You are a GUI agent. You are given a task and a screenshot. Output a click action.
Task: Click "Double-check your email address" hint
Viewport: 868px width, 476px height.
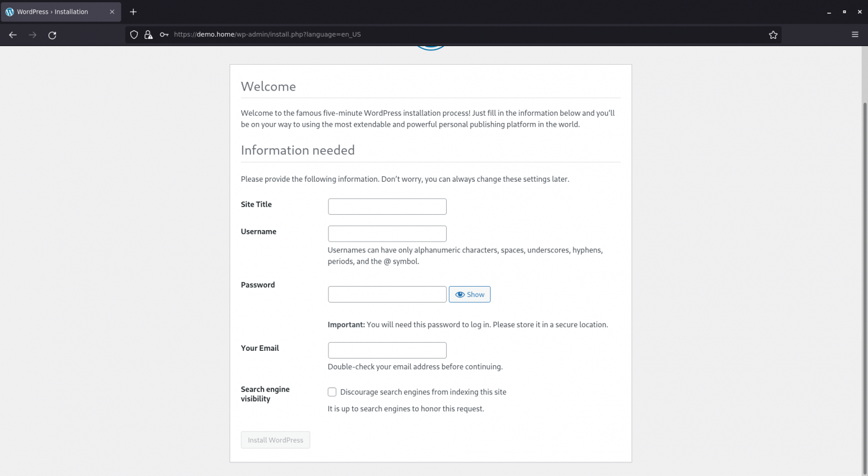tap(415, 367)
